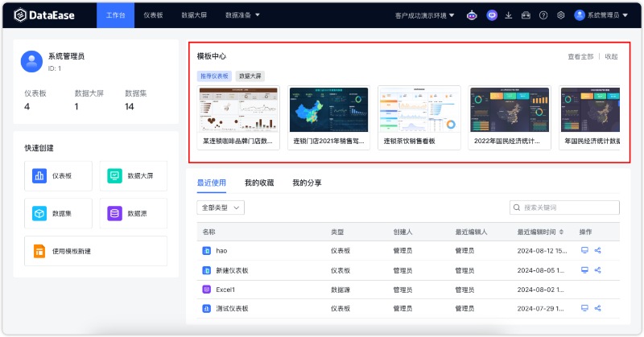
Task: Switch to the 最近使用 tab
Action: pos(212,183)
